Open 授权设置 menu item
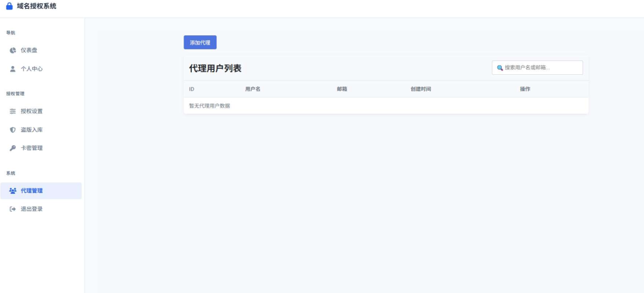This screenshot has width=644, height=293. [x=41, y=111]
